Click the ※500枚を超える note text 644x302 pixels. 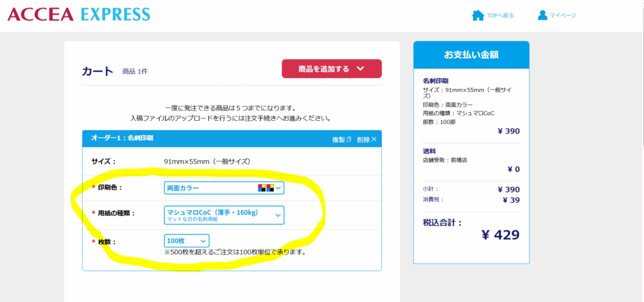tap(235, 252)
